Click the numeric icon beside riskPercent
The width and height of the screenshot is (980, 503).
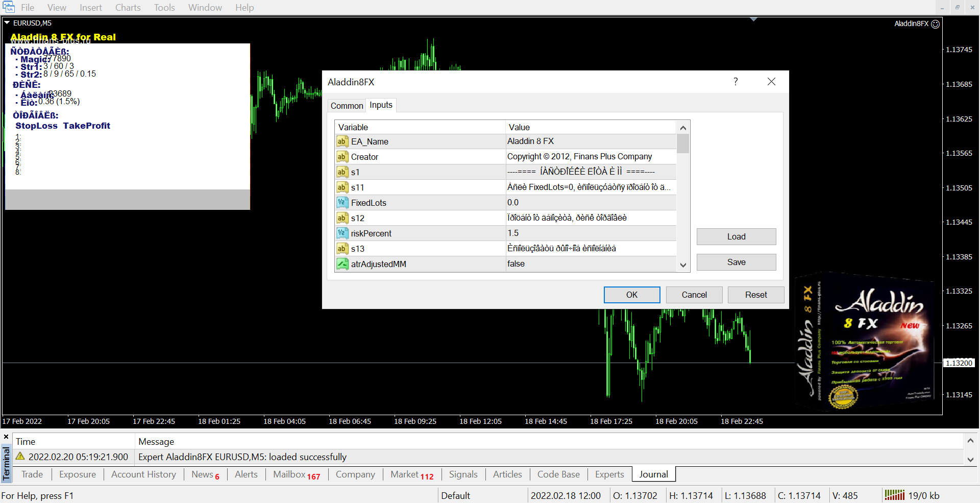point(342,233)
